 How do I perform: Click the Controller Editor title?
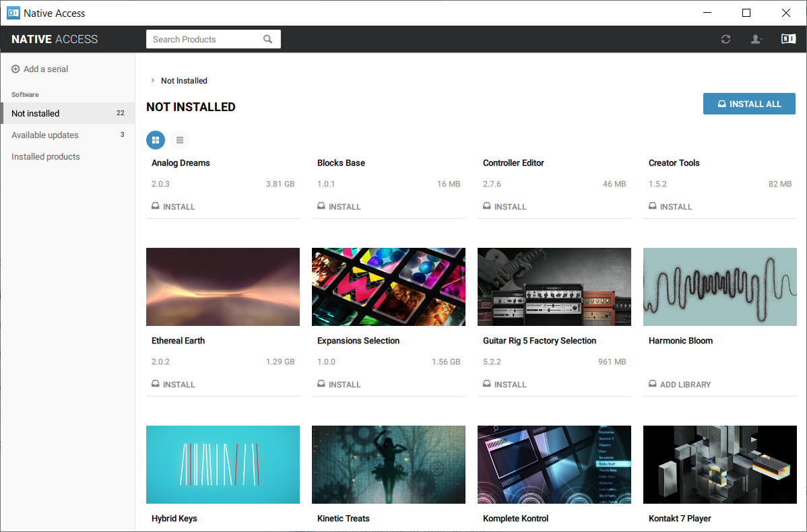[x=513, y=162]
